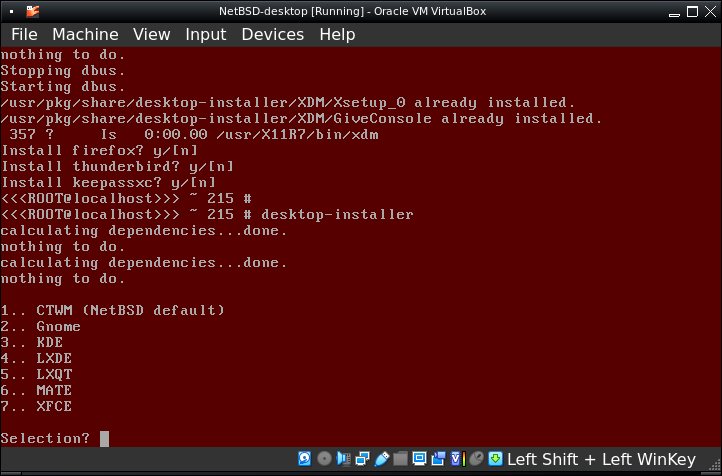The width and height of the screenshot is (722, 476).
Task: Open the USB devices status icon
Action: (x=382, y=459)
